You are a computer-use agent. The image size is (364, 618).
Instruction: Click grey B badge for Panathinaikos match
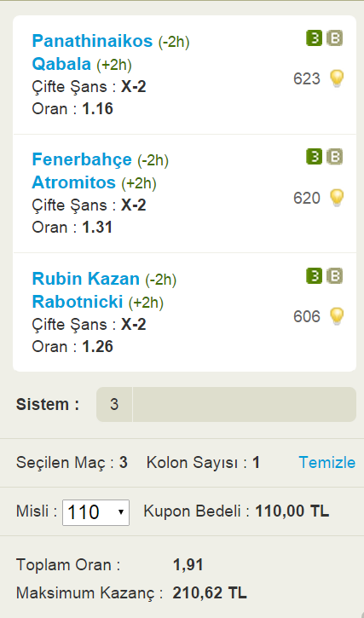point(334,38)
